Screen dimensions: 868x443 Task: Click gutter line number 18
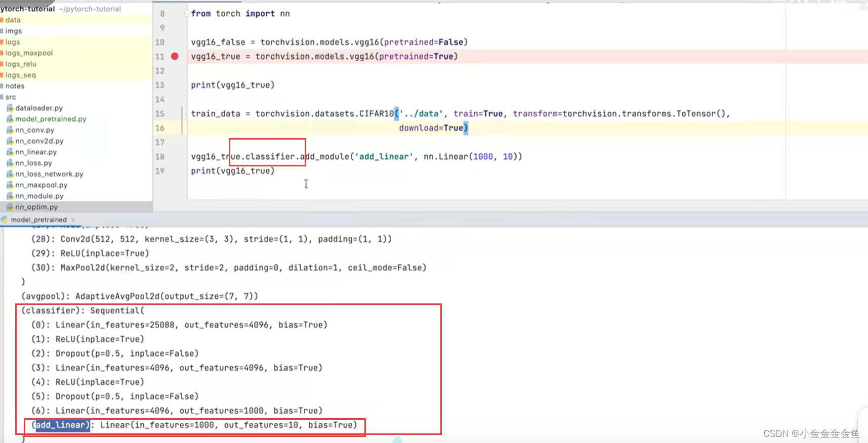click(x=160, y=157)
